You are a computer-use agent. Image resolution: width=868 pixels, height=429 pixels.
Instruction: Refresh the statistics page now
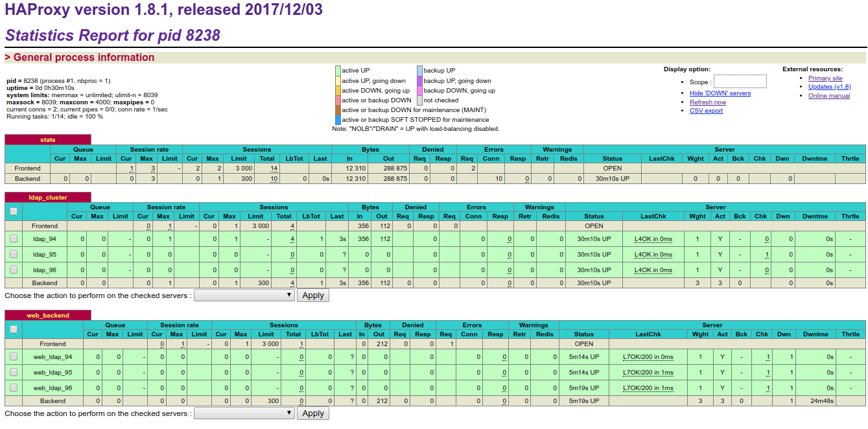708,102
